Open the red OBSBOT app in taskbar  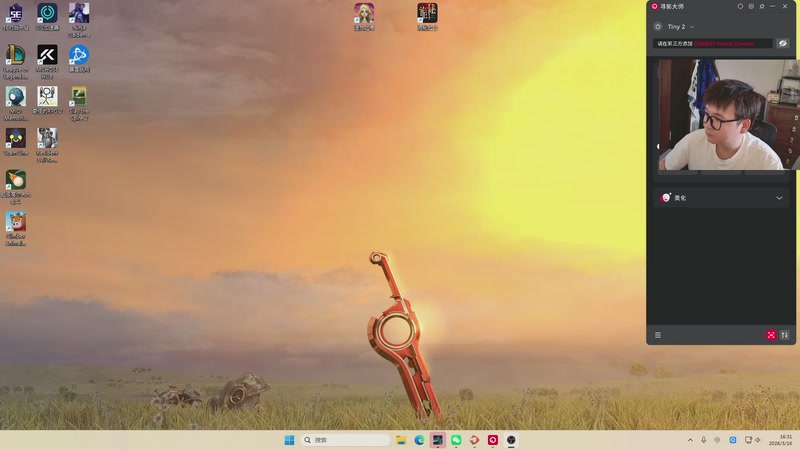(493, 440)
